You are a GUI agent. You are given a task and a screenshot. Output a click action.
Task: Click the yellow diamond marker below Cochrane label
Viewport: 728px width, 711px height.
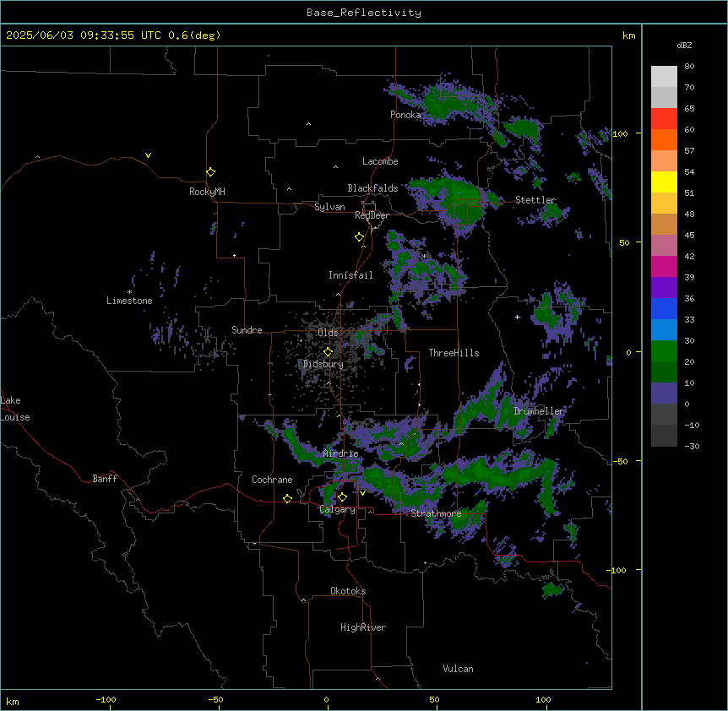click(x=287, y=498)
